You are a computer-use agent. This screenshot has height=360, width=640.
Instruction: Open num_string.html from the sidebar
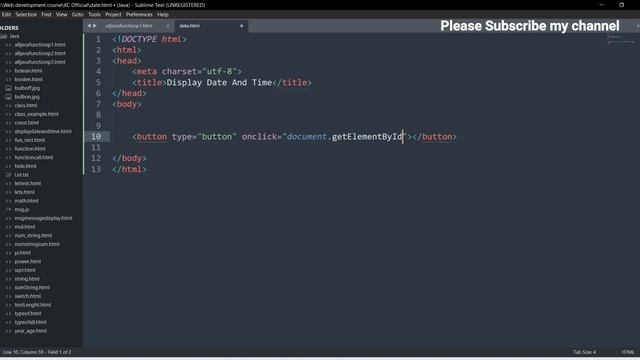point(33,236)
